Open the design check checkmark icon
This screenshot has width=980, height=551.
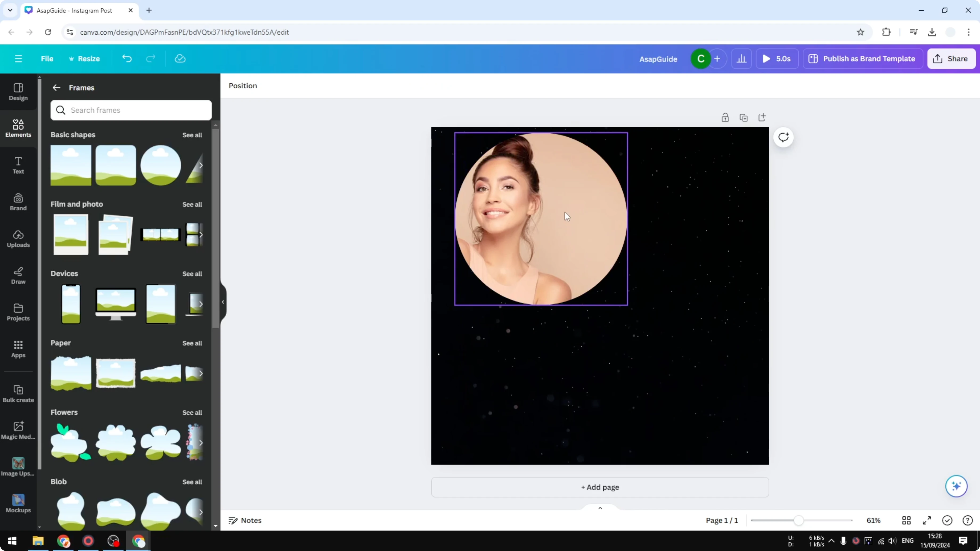tap(947, 520)
